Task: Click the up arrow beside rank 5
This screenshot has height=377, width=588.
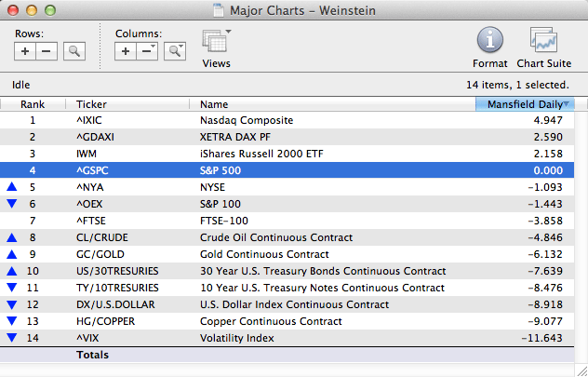Action: coord(11,187)
